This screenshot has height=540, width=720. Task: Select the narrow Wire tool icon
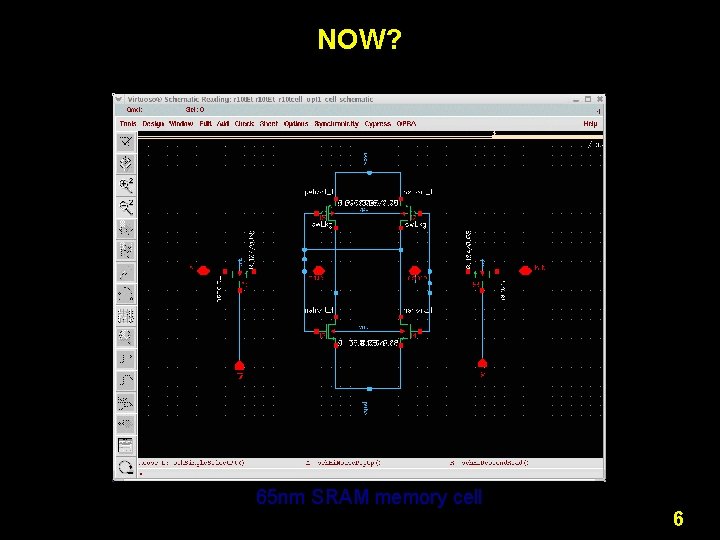(x=125, y=359)
